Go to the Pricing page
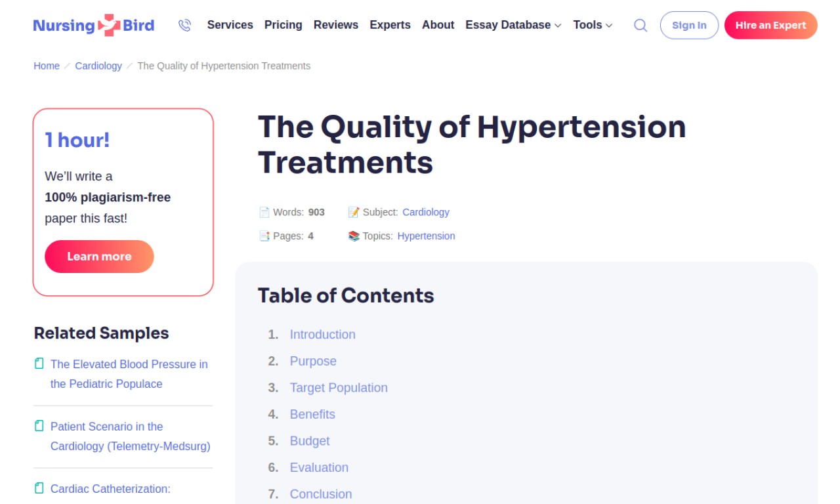Image resolution: width=840 pixels, height=504 pixels. [283, 25]
